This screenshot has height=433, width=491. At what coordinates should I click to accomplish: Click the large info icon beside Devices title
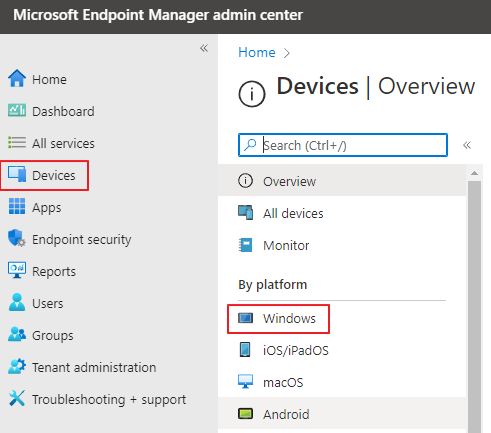[x=252, y=94]
